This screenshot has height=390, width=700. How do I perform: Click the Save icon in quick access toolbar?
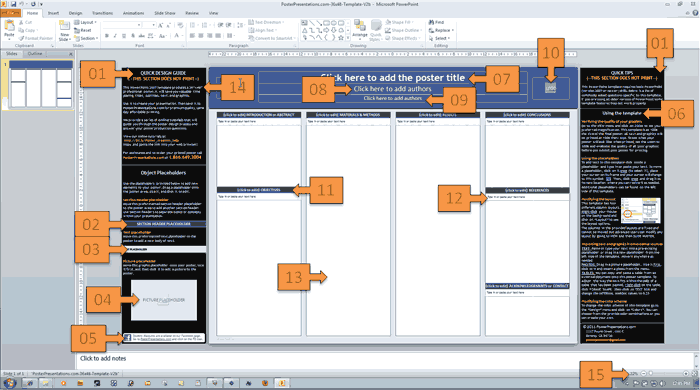point(13,4)
